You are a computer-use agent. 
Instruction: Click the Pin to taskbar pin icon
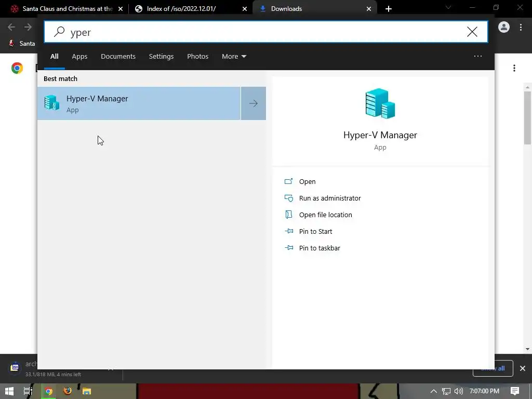coord(289,248)
